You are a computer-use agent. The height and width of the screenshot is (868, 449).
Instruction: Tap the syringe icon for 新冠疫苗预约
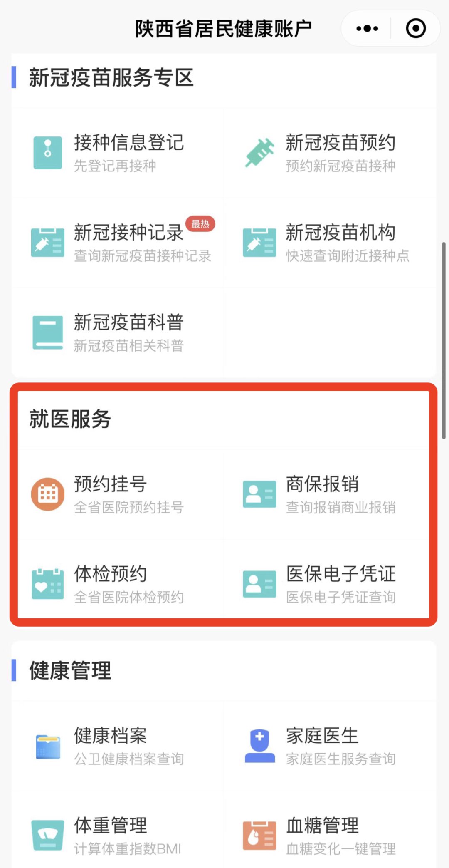point(260,153)
